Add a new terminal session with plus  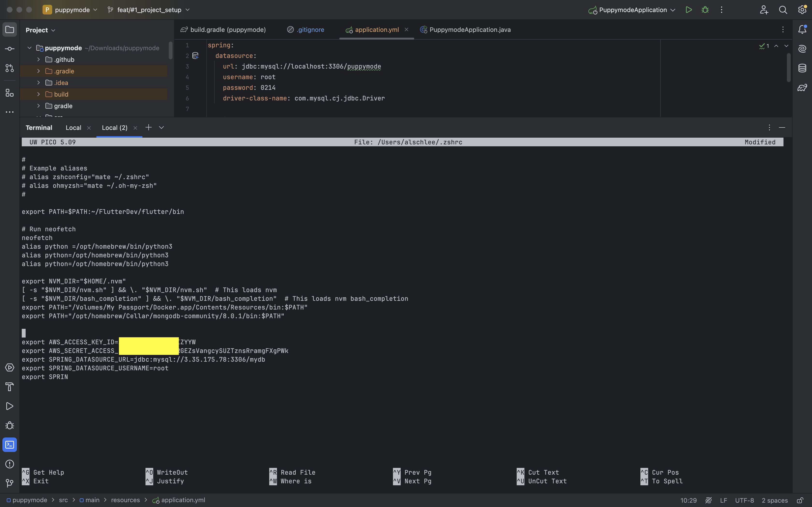pos(148,127)
